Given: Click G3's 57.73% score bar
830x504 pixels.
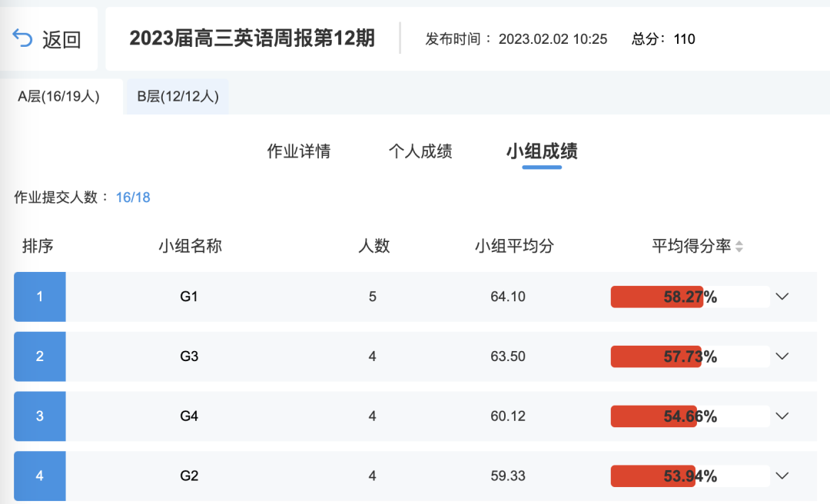Looking at the screenshot, I should (x=689, y=356).
